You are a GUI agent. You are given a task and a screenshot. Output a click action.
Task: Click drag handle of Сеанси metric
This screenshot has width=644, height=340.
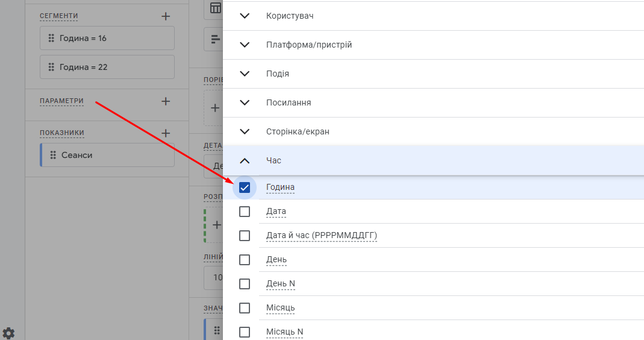tap(53, 155)
